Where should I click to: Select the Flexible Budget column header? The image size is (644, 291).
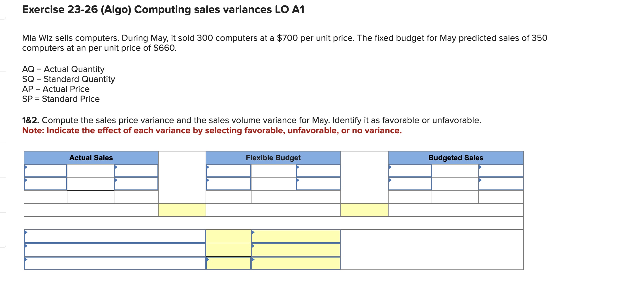point(273,158)
